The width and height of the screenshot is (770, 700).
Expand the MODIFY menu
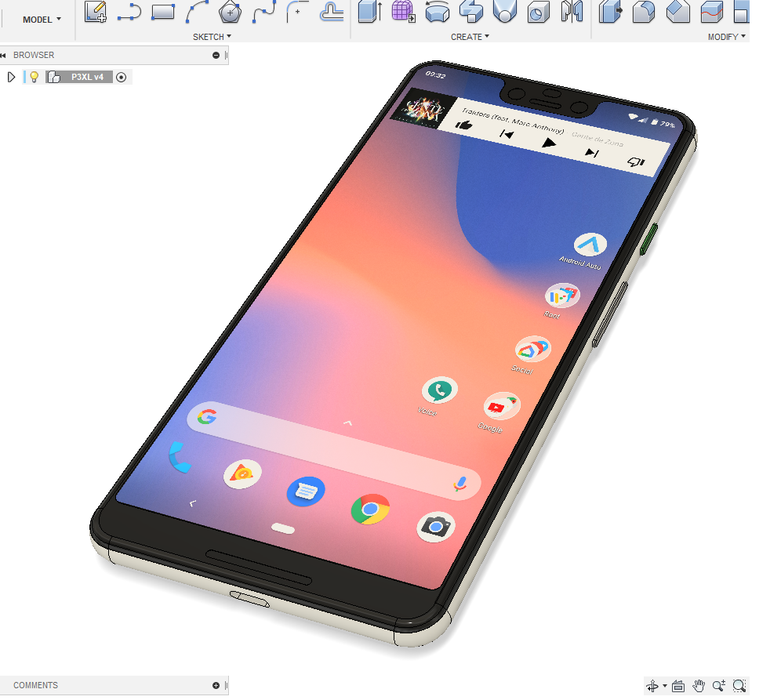[x=726, y=37]
